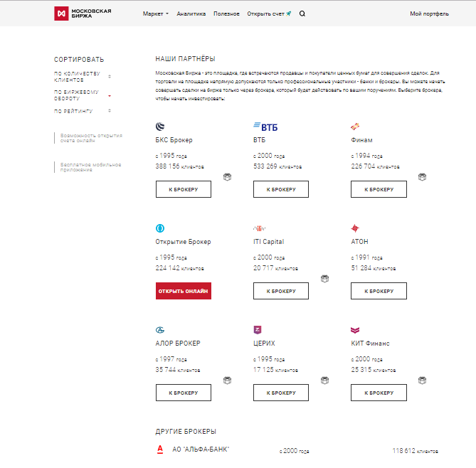This screenshot has height=468, width=476.
Task: Click К БРОКЕРУ button for Финам
Action: pyautogui.click(x=379, y=189)
